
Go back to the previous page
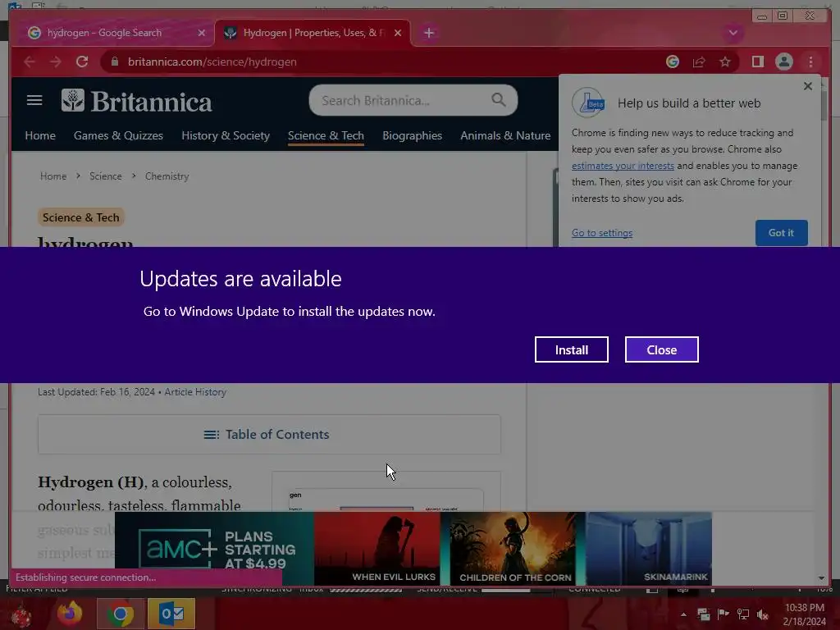[30, 62]
